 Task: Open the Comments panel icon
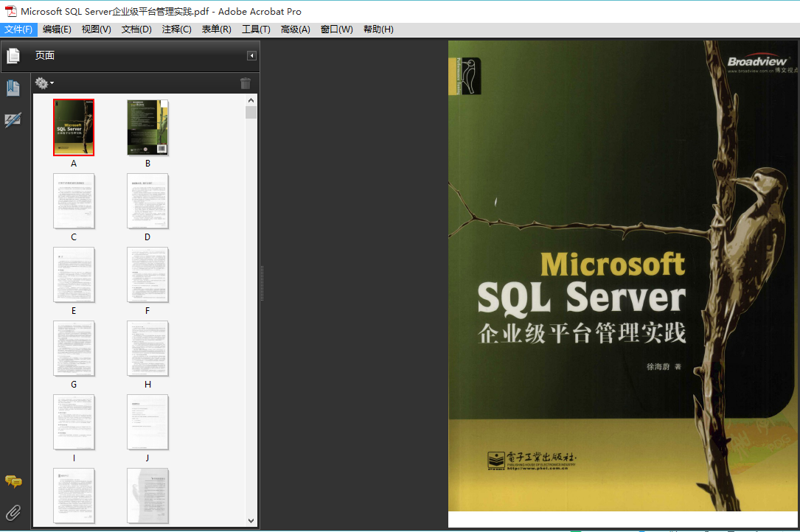coord(13,481)
